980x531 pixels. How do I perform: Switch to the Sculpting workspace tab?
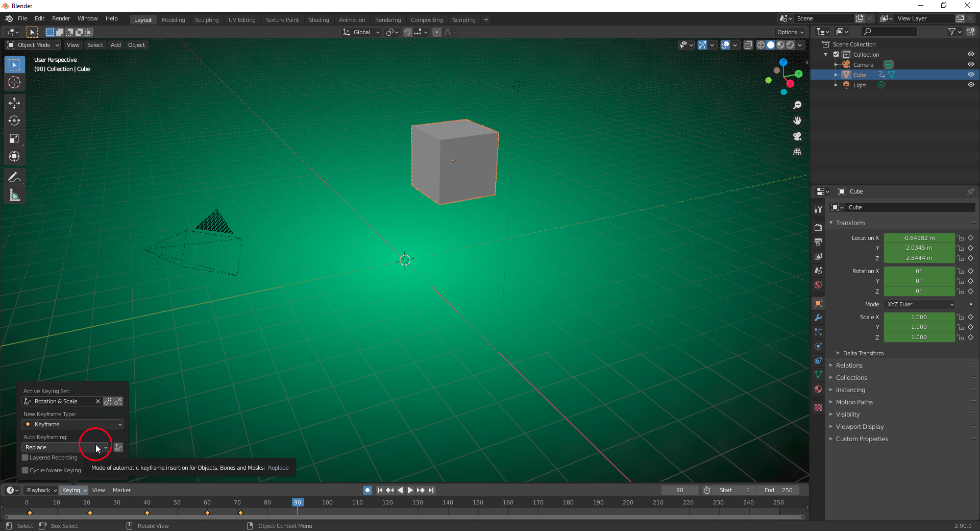(x=207, y=20)
